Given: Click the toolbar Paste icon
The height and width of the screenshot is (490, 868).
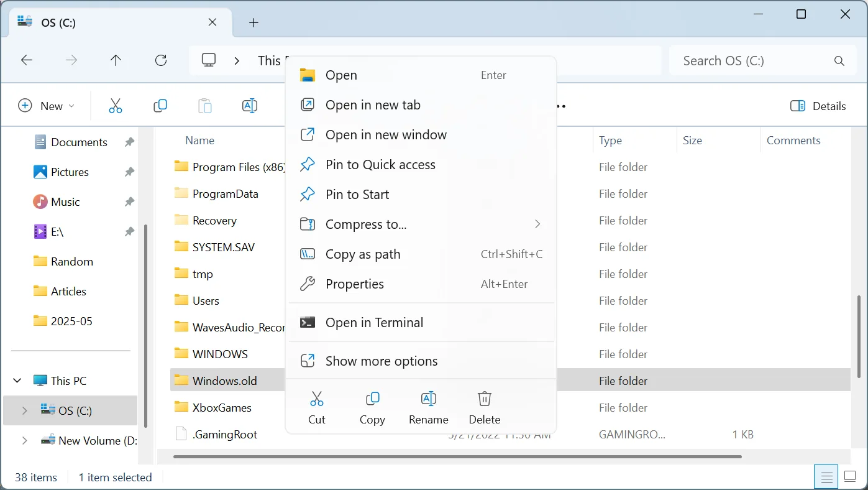Looking at the screenshot, I should tap(205, 106).
